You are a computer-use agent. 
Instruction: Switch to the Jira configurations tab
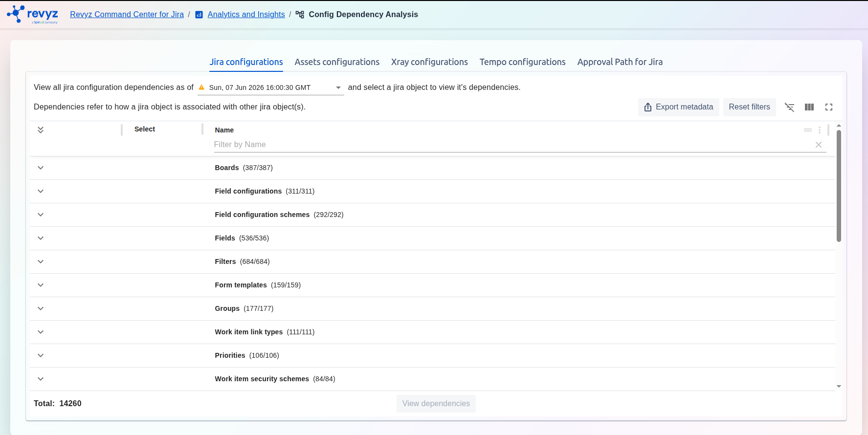click(246, 62)
